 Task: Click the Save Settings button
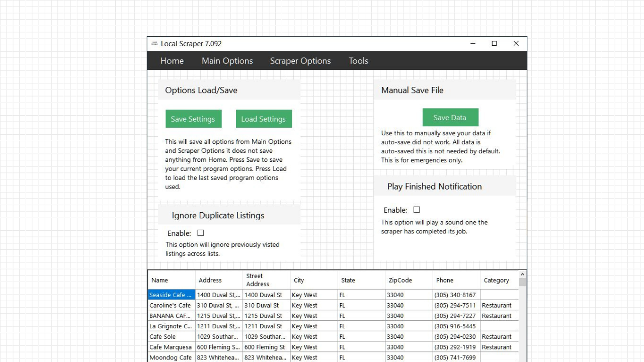[x=193, y=119]
